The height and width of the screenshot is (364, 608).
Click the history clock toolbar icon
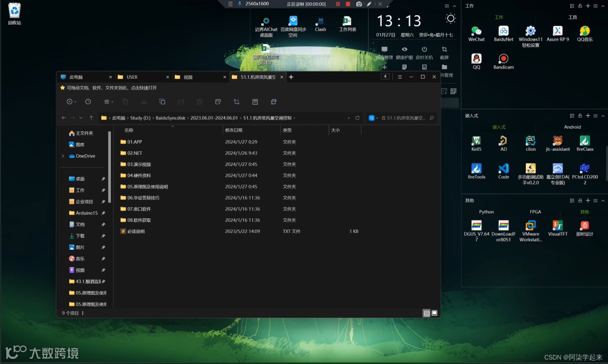click(x=88, y=102)
